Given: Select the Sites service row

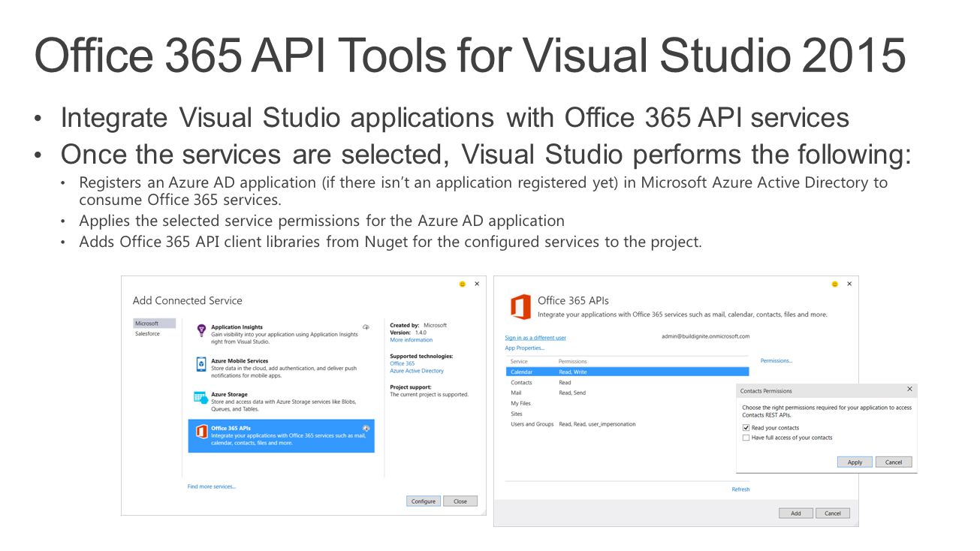Looking at the screenshot, I should [628, 414].
